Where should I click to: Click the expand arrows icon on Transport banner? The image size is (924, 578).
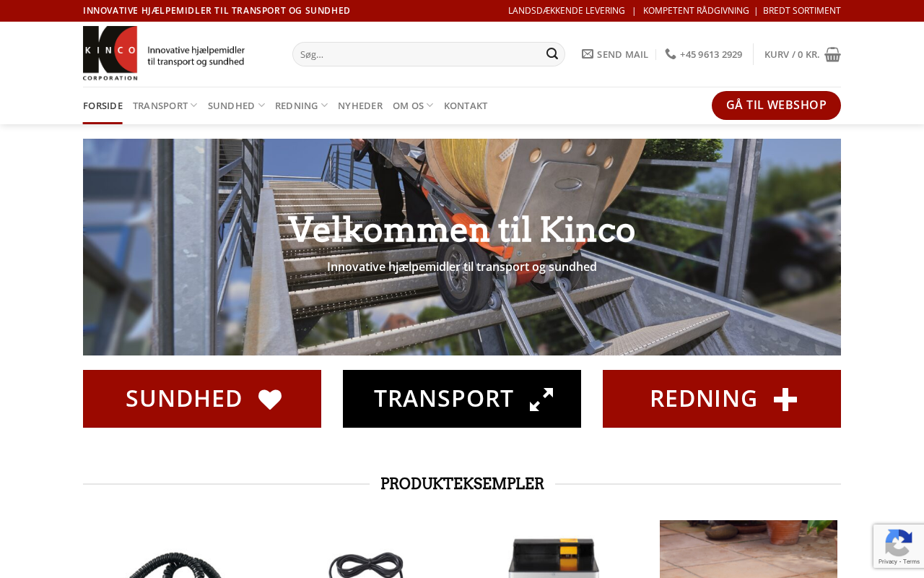tap(541, 400)
